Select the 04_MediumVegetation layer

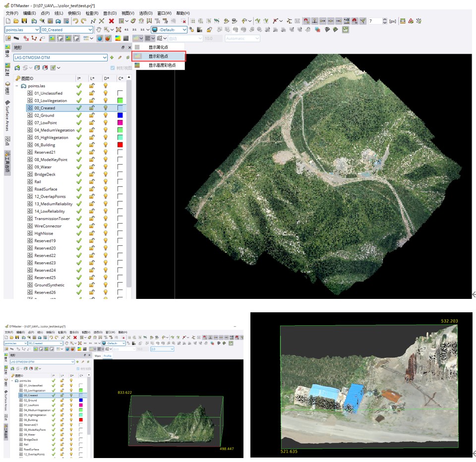pos(54,130)
